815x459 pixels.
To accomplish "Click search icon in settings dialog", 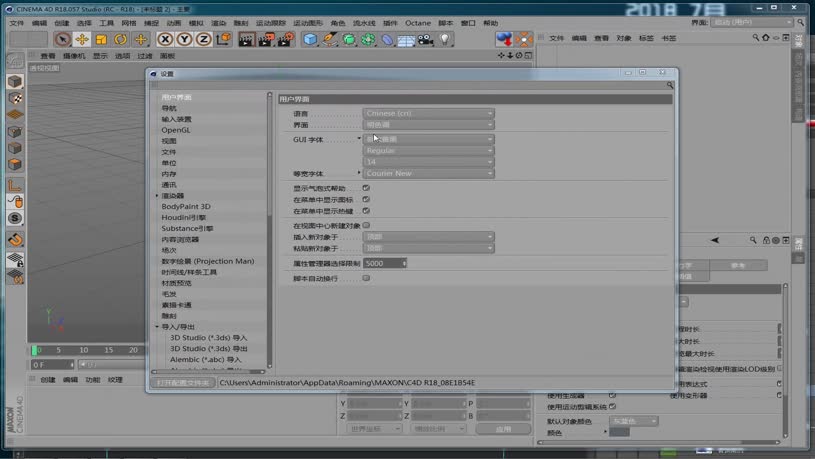I will point(670,85).
